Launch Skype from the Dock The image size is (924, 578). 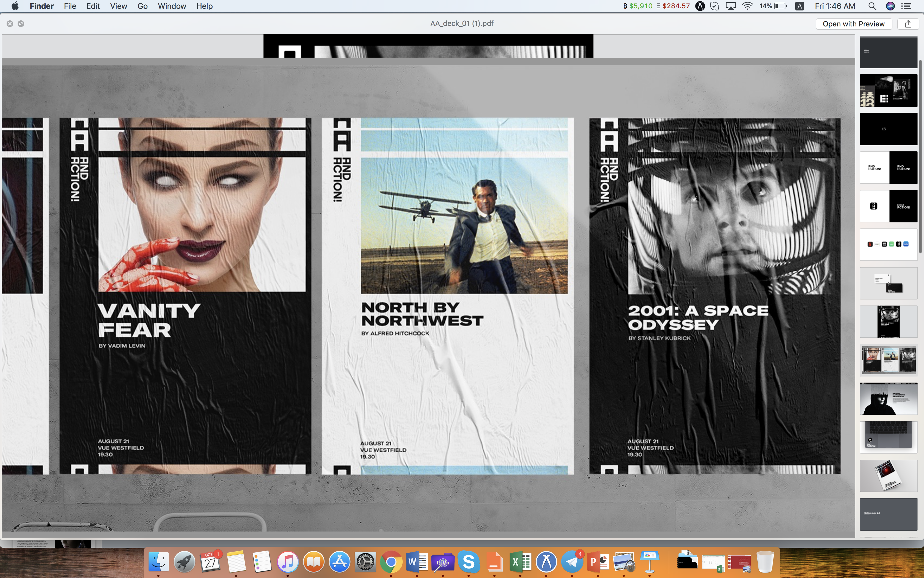(469, 562)
